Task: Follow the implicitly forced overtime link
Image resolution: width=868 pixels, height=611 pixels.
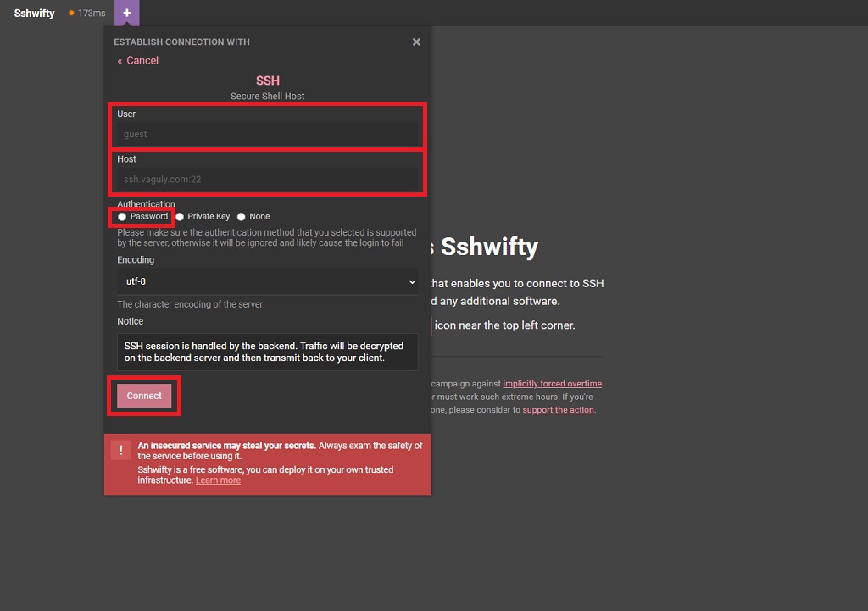Action: (552, 384)
